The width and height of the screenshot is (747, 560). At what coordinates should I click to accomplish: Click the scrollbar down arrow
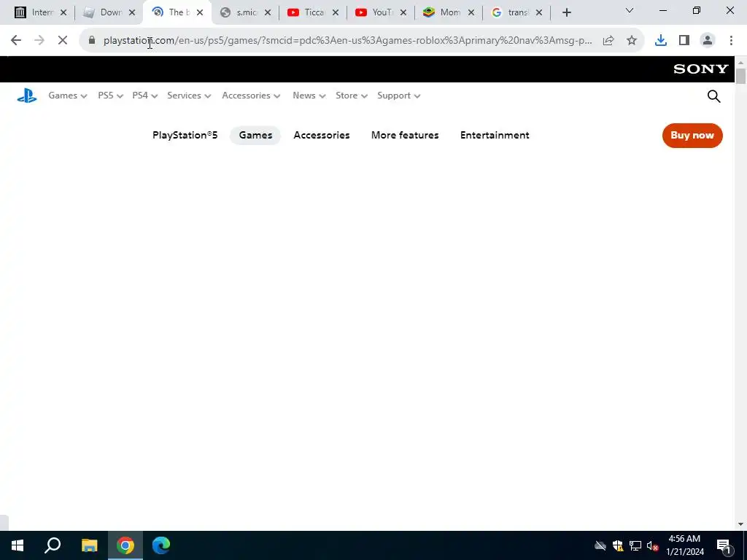coord(740,524)
